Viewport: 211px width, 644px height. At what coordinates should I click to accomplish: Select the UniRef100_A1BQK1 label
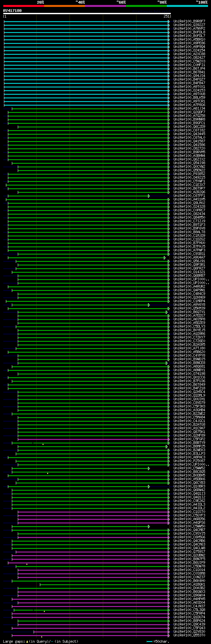click(189, 584)
